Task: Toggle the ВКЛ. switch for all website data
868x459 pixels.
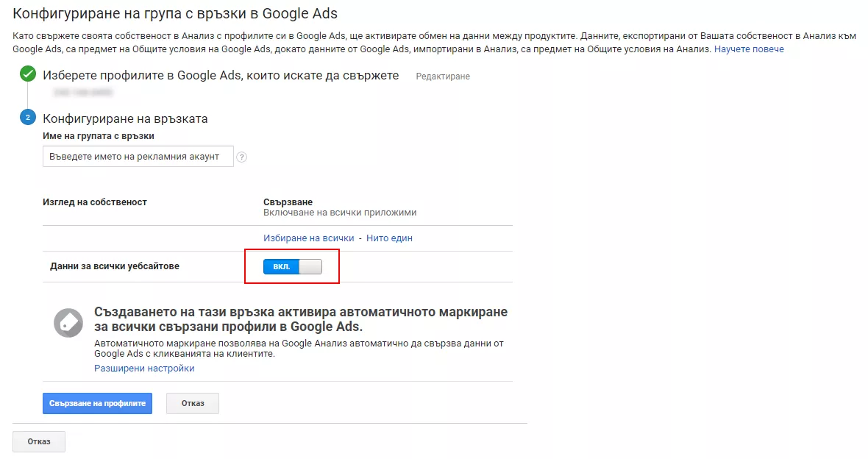Action: tap(292, 266)
